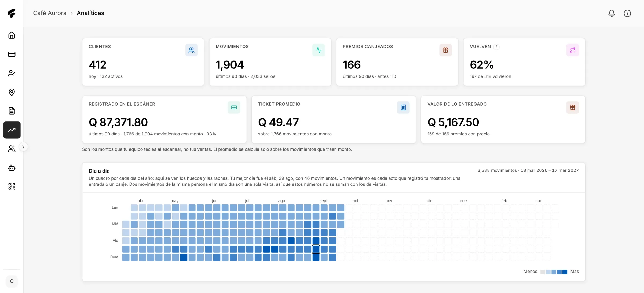Click the 3,538 movimientos date range text
The image size is (644, 293).
coord(528,170)
